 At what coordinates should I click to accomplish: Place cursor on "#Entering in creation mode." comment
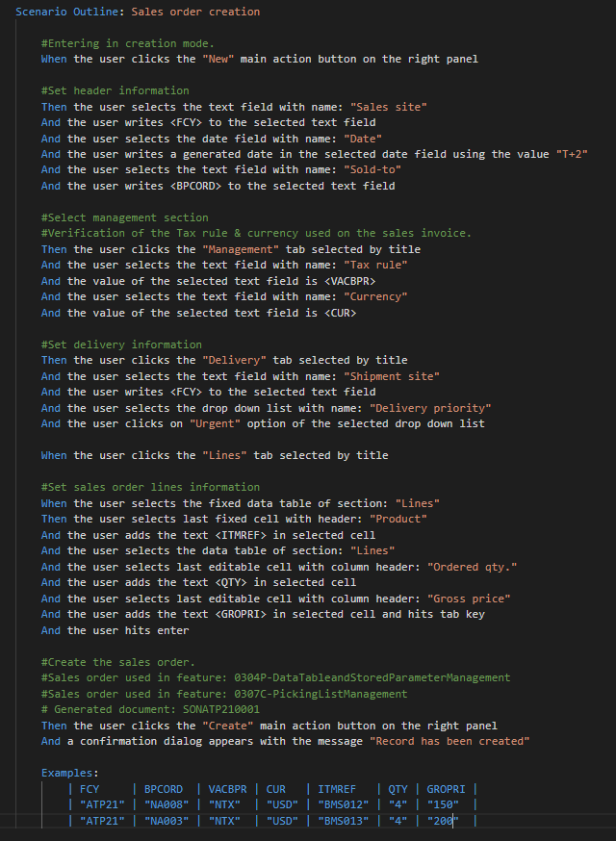coord(127,43)
